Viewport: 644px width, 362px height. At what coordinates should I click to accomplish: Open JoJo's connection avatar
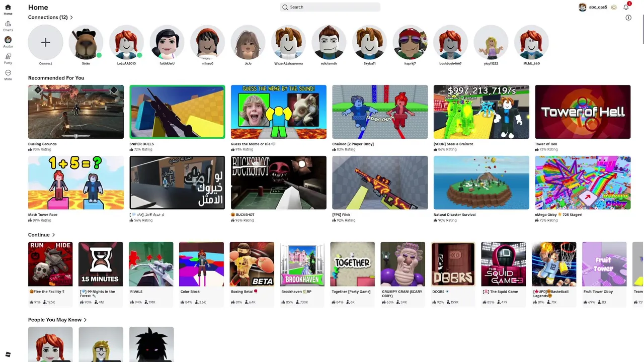248,42
